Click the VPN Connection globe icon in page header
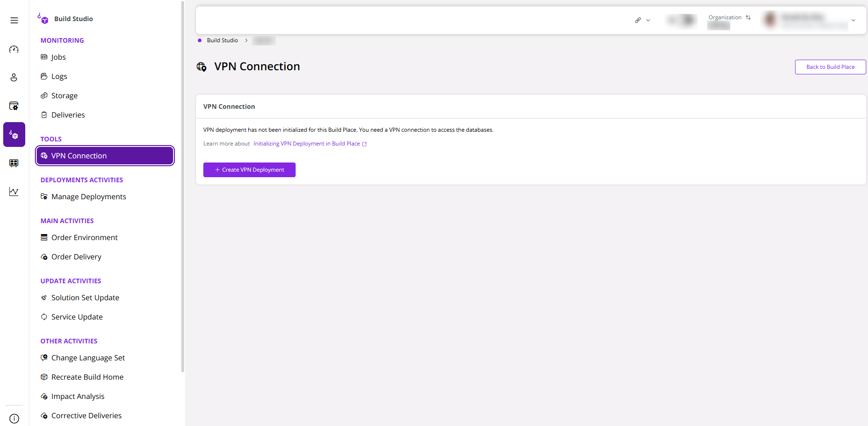 (202, 67)
